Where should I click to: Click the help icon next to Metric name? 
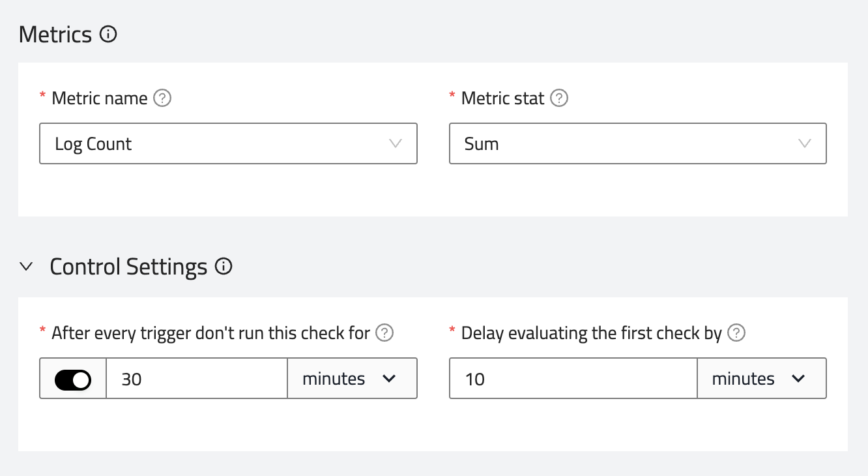pos(162,98)
